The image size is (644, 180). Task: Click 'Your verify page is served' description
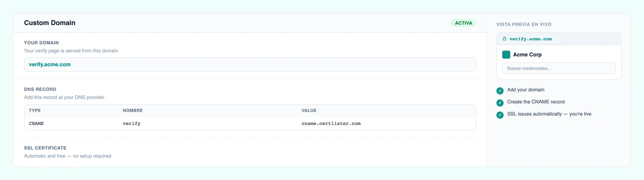[71, 51]
